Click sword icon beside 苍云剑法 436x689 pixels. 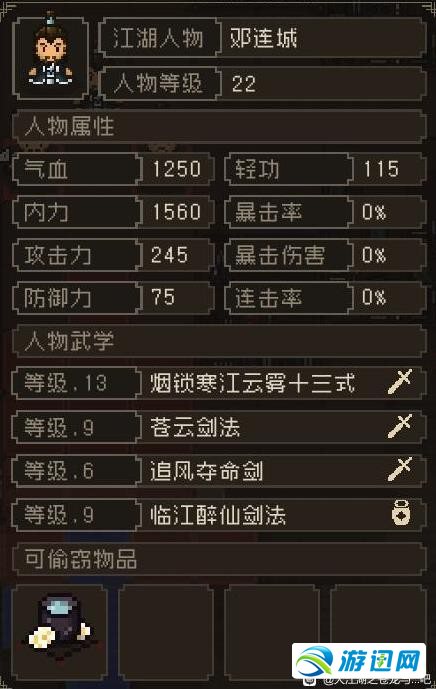pos(400,426)
